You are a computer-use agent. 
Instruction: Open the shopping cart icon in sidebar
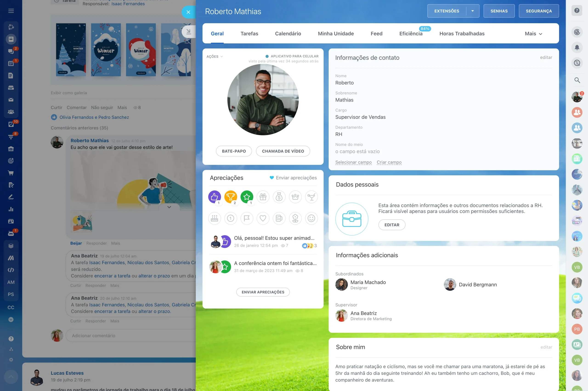[x=11, y=173]
